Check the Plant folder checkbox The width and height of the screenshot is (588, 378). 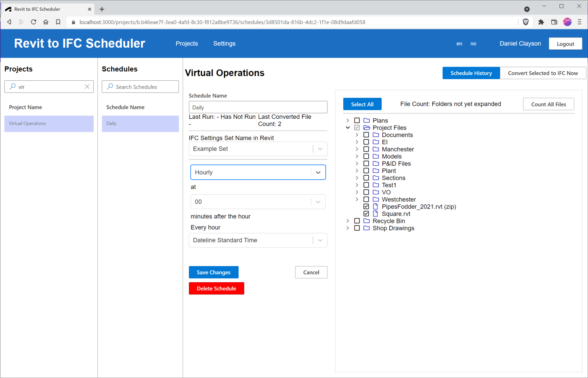coord(366,171)
